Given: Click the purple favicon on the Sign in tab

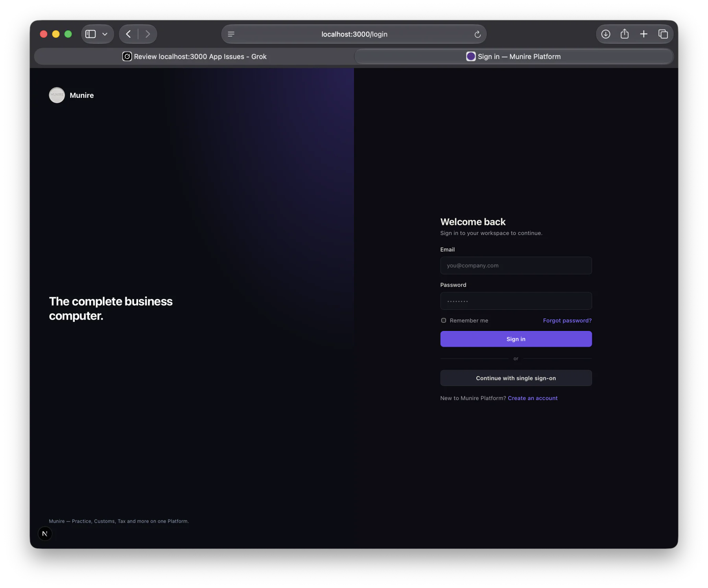Looking at the screenshot, I should point(471,57).
